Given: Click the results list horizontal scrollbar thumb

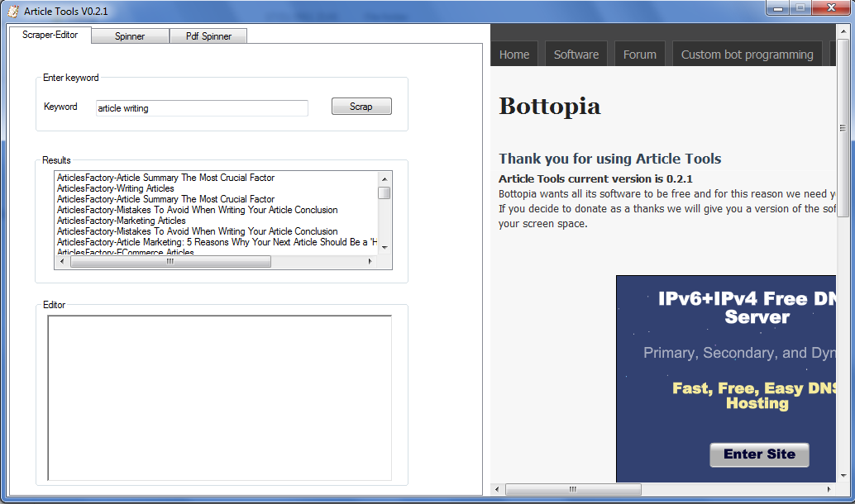Looking at the screenshot, I should (170, 262).
